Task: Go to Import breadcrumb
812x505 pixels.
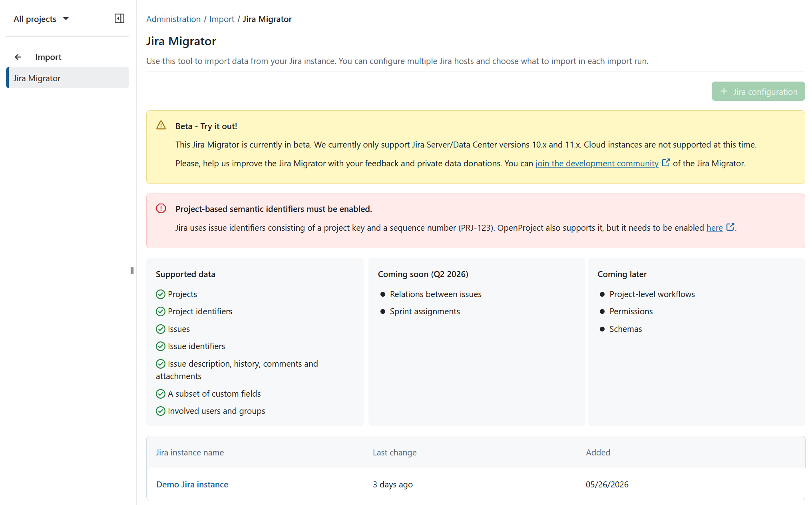Action: pyautogui.click(x=222, y=19)
